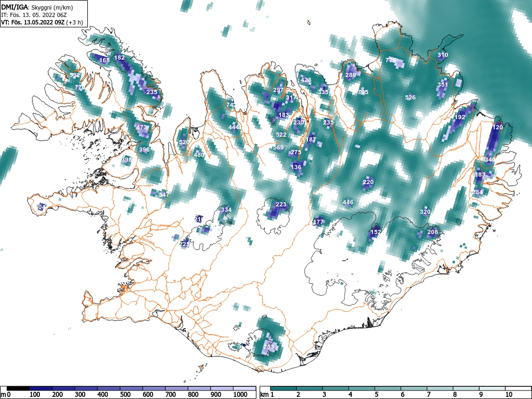
Task: Click visibility value '351' on the map
Action: (443, 85)
